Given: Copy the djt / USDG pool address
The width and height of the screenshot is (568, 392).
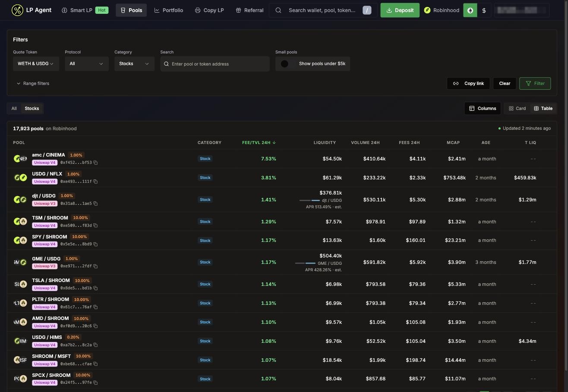Looking at the screenshot, I should (95, 204).
